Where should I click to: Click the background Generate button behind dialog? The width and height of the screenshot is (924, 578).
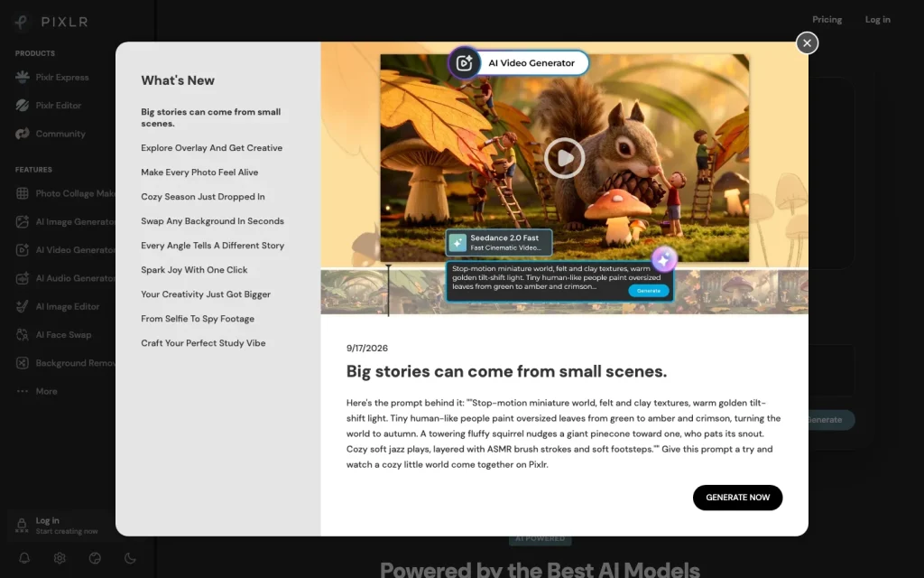(831, 420)
